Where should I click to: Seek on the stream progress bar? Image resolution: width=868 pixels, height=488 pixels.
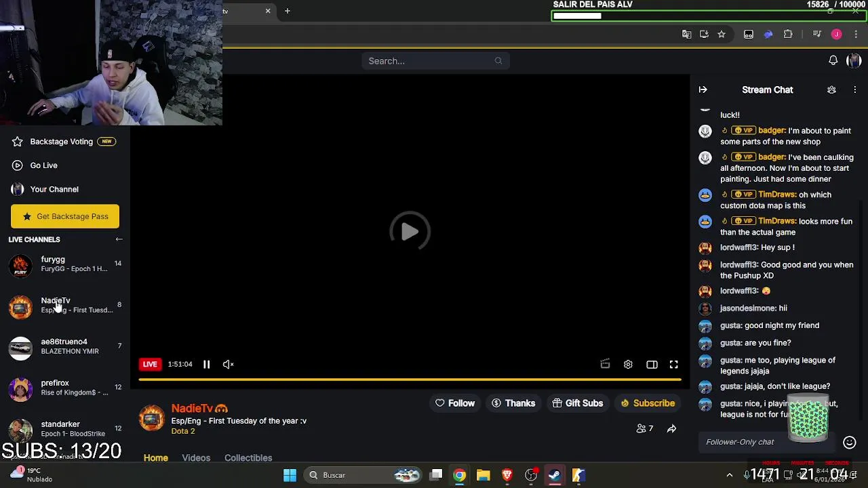[410, 380]
